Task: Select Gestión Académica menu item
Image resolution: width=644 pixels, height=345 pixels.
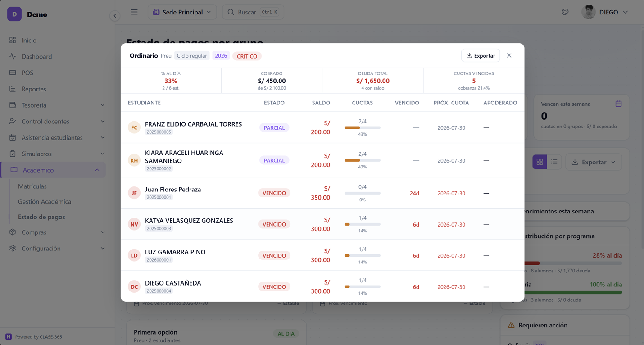Action: 45,201
